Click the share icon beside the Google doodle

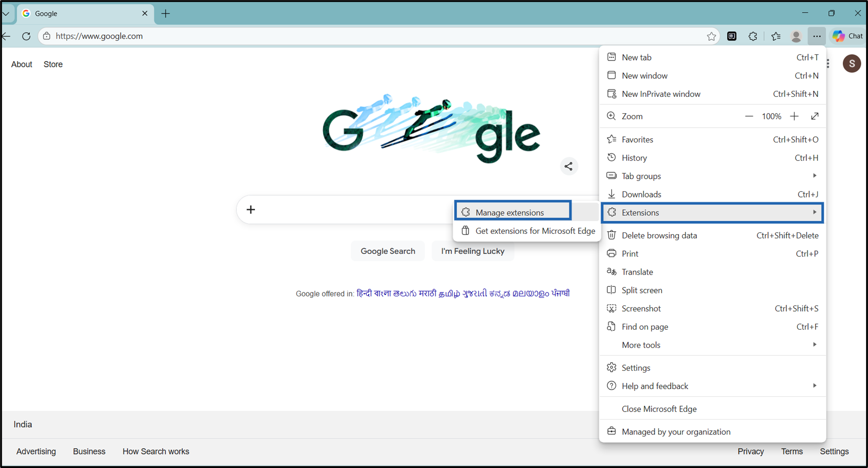568,166
